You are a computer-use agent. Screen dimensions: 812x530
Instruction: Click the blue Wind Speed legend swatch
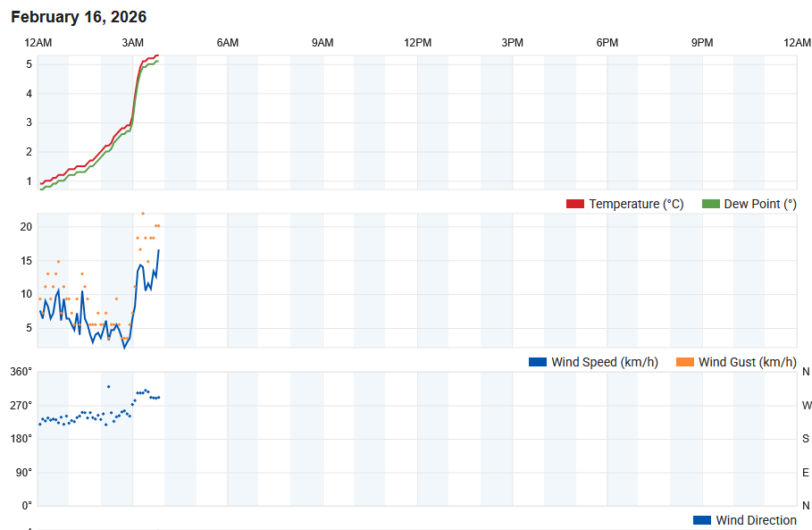tap(538, 362)
